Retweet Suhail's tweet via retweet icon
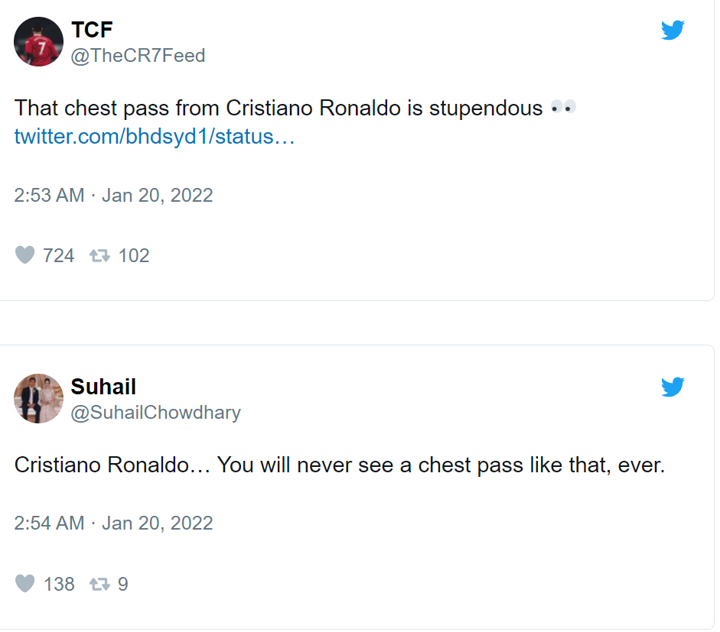This screenshot has height=632, width=720. pos(100,583)
